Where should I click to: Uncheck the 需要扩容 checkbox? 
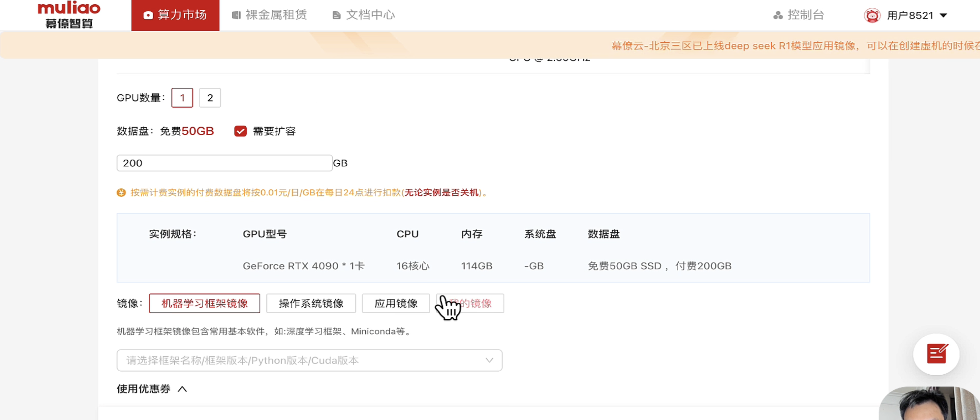click(240, 131)
